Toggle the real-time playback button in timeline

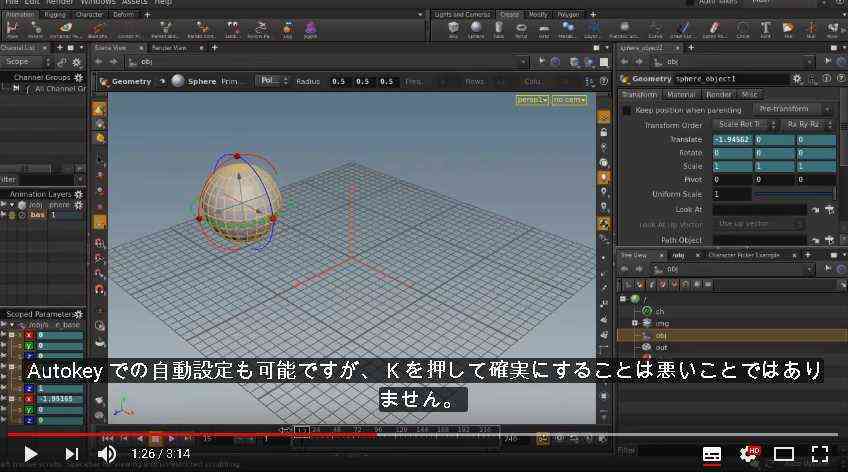(x=541, y=439)
